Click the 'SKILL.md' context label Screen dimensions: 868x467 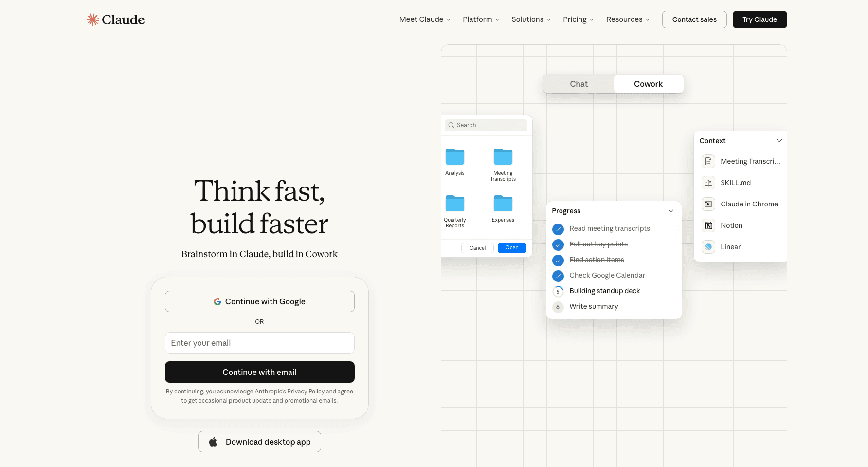(736, 183)
